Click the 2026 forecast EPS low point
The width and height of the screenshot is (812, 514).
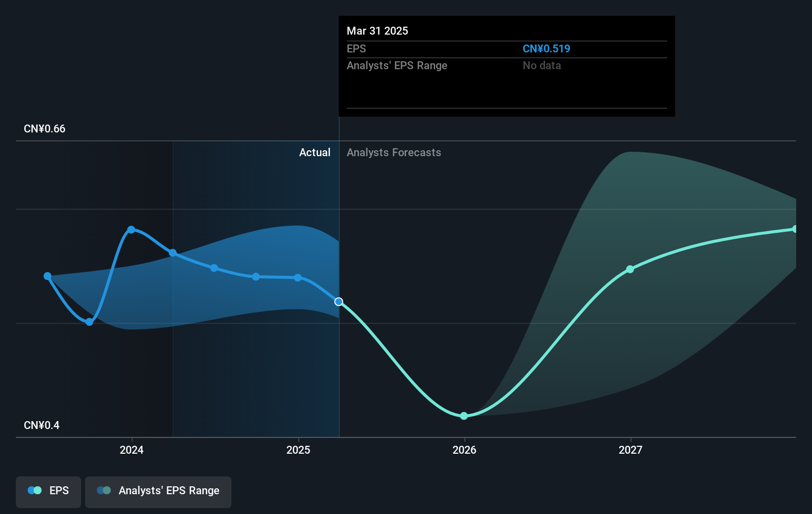click(464, 416)
